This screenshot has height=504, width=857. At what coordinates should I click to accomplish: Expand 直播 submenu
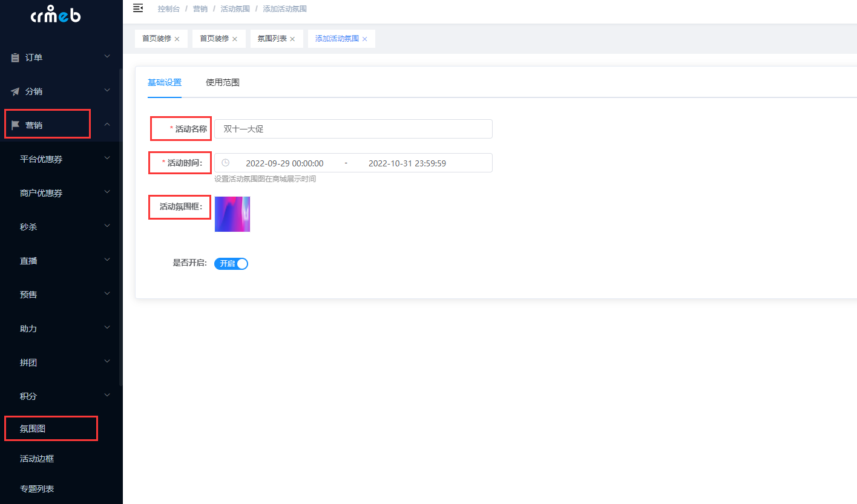pyautogui.click(x=107, y=260)
